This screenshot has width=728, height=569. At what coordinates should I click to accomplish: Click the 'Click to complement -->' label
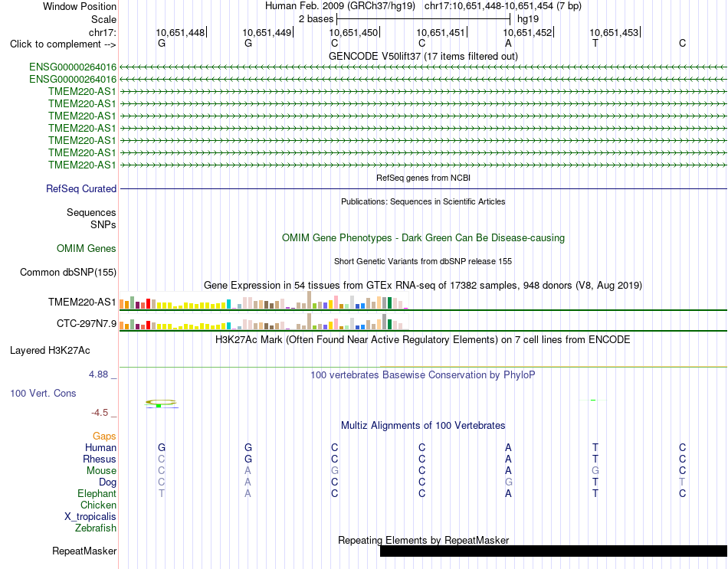click(63, 44)
